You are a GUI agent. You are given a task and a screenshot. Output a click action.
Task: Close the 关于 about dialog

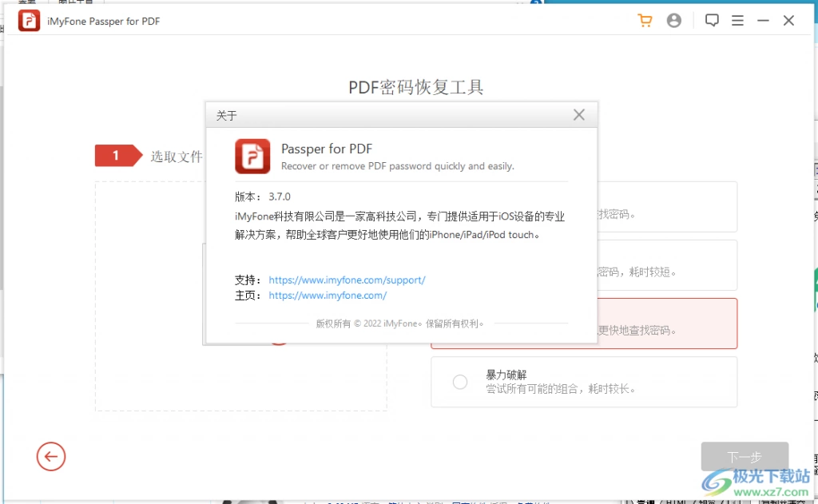pyautogui.click(x=578, y=115)
